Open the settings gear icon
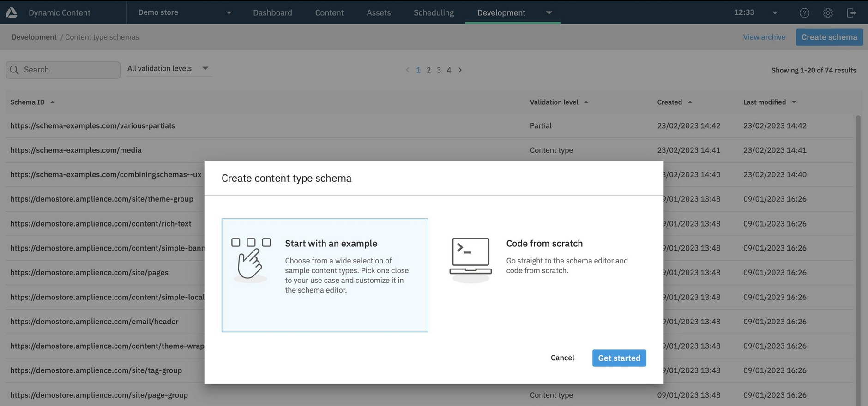This screenshot has width=868, height=406. coord(828,13)
